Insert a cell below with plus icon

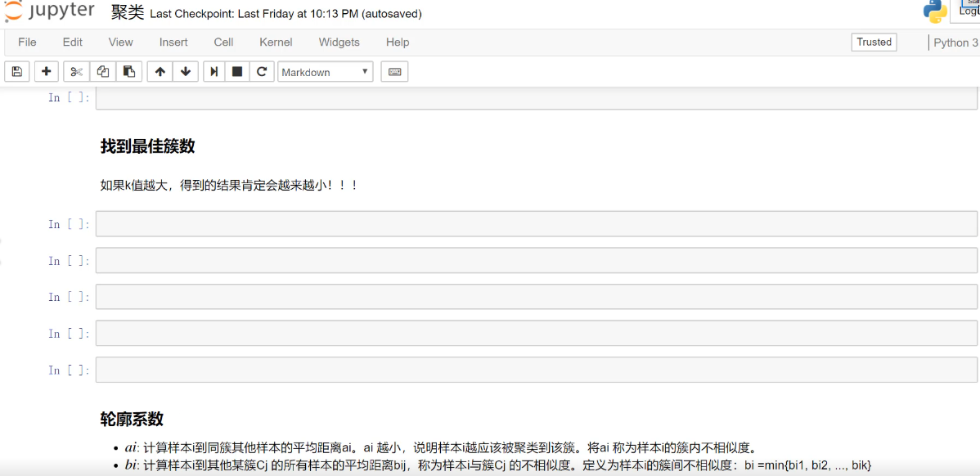[x=46, y=72]
